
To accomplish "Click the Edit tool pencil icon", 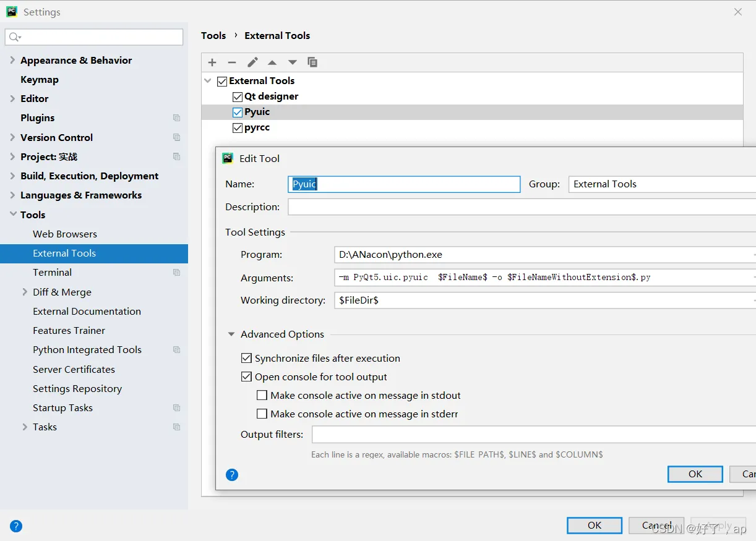I will pos(252,62).
